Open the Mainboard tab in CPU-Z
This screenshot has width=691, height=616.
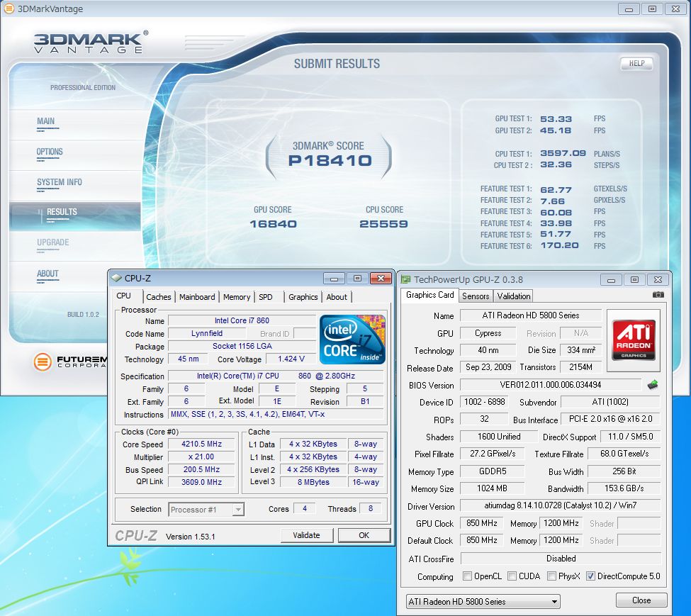coord(197,297)
